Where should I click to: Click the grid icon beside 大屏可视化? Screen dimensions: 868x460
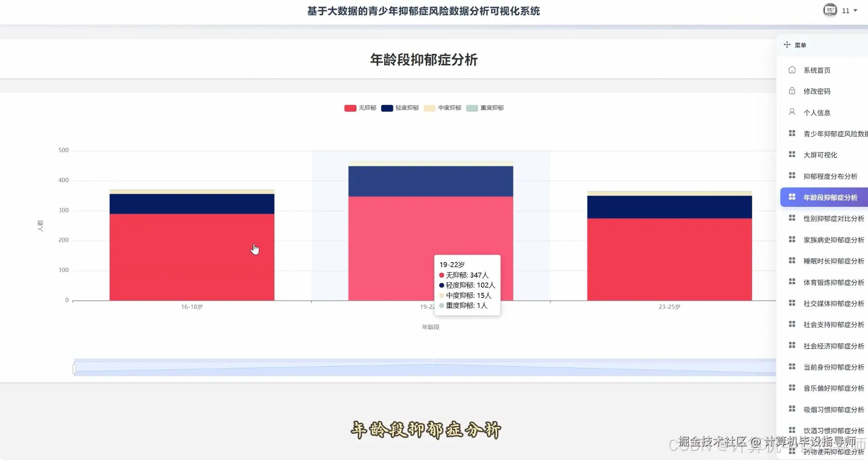793,154
